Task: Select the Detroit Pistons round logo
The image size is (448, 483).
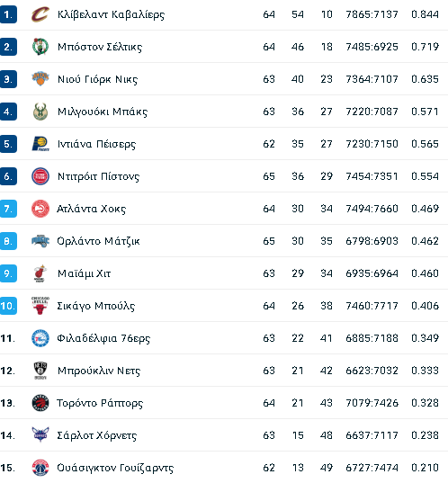Action: point(40,176)
